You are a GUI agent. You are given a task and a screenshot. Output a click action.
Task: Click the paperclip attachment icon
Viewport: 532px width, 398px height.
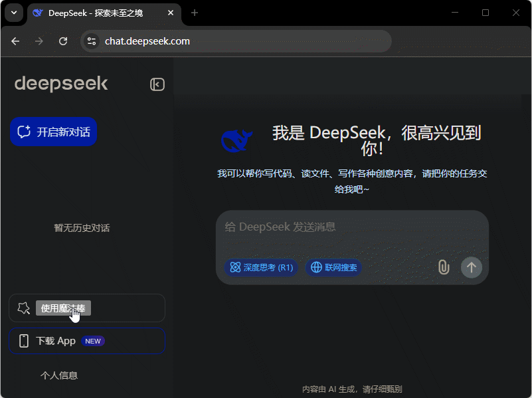coord(444,267)
